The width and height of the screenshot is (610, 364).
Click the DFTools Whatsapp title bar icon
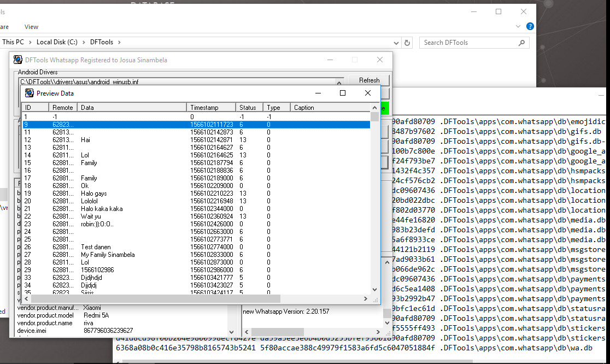pyautogui.click(x=18, y=60)
